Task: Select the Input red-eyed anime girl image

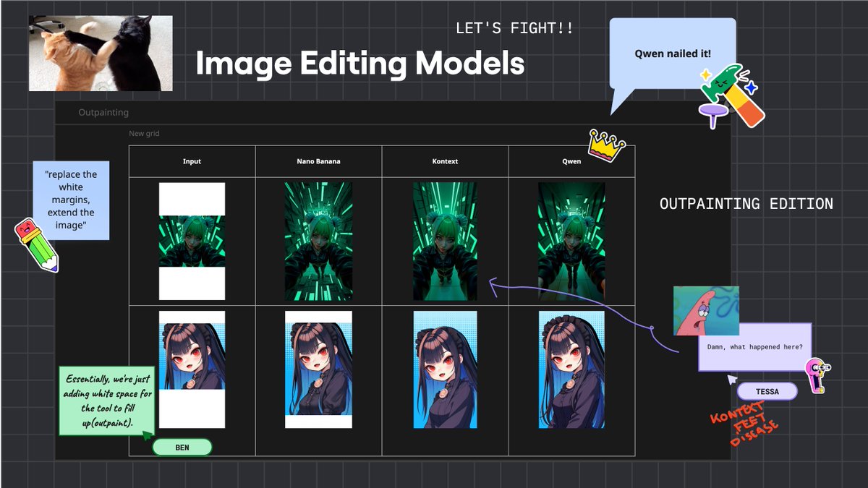Action: [x=192, y=369]
